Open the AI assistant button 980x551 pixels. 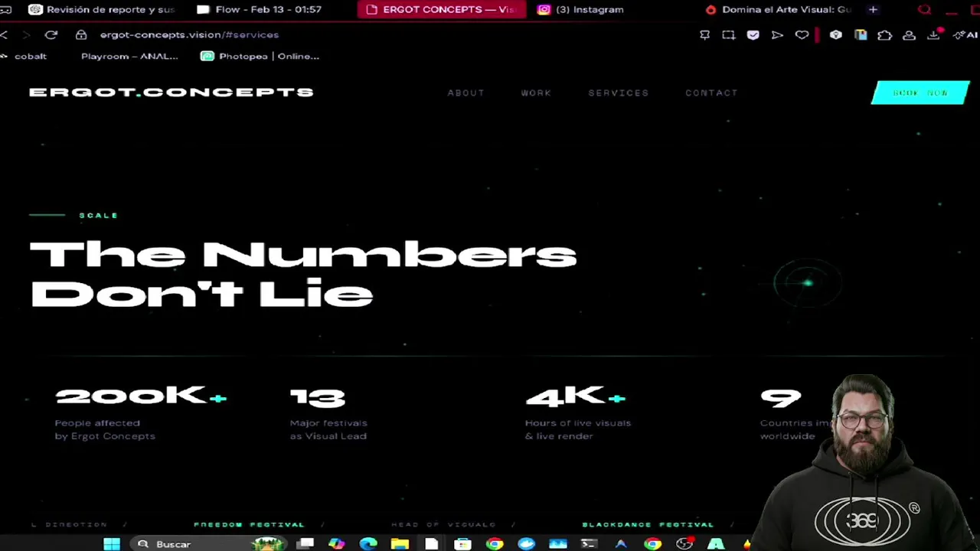click(x=965, y=35)
